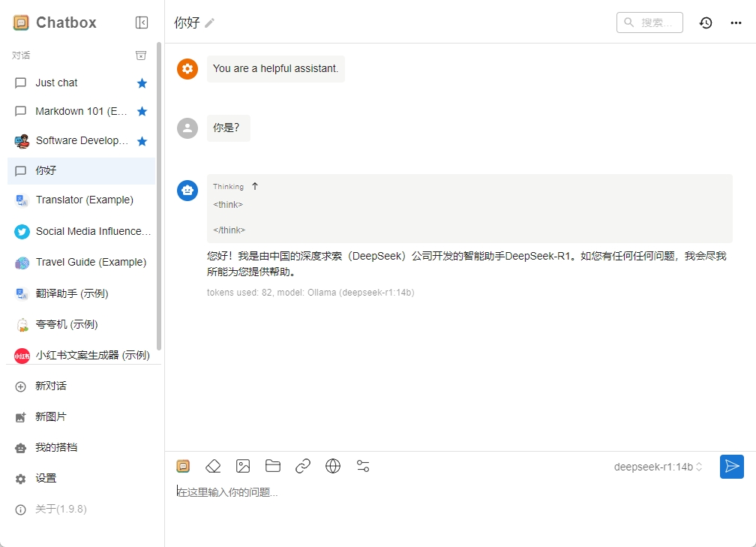This screenshot has width=756, height=547.
Task: Remove star from Software Developer conversation
Action: [142, 141]
